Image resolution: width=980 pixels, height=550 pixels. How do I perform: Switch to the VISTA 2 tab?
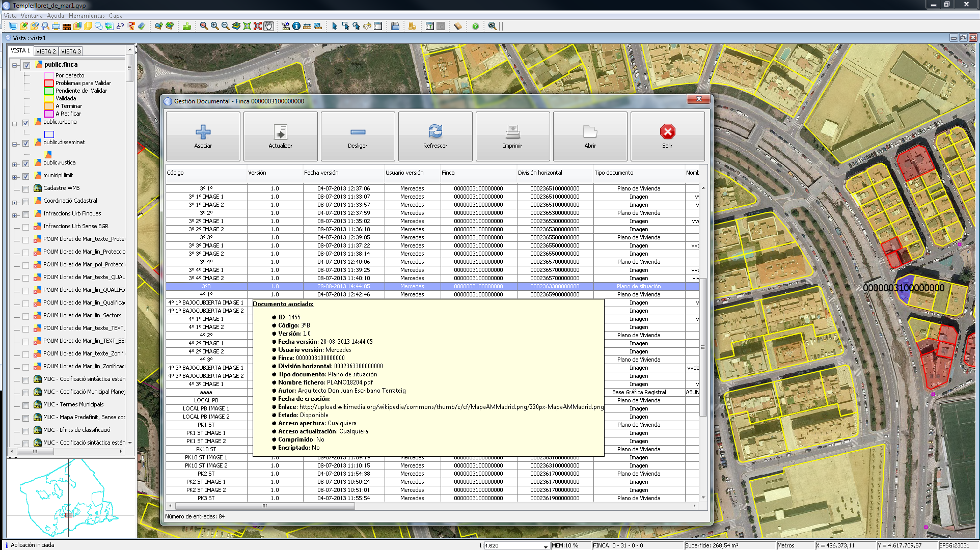pos(46,51)
